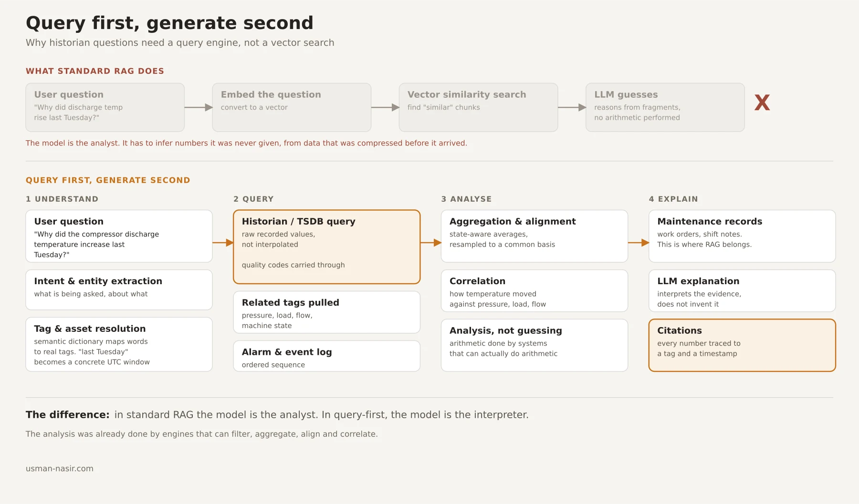Image resolution: width=859 pixels, height=504 pixels.
Task: Click the Correlation card
Action: pos(534,291)
